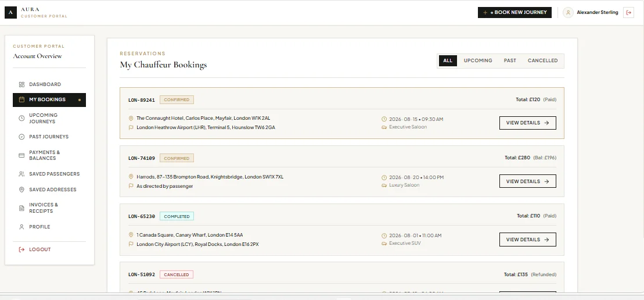Image resolution: width=644 pixels, height=300 pixels.
Task: Click Confirmed badge on LON-89241
Action: coord(177,100)
